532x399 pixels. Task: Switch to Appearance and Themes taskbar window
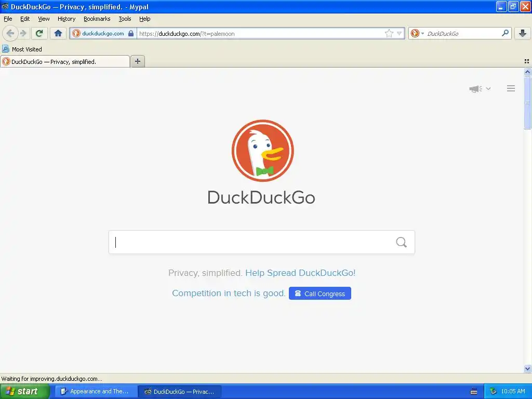[x=96, y=391]
